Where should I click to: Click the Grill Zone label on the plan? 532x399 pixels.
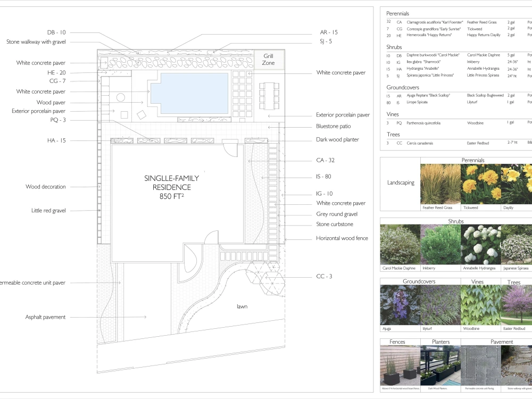269,59
